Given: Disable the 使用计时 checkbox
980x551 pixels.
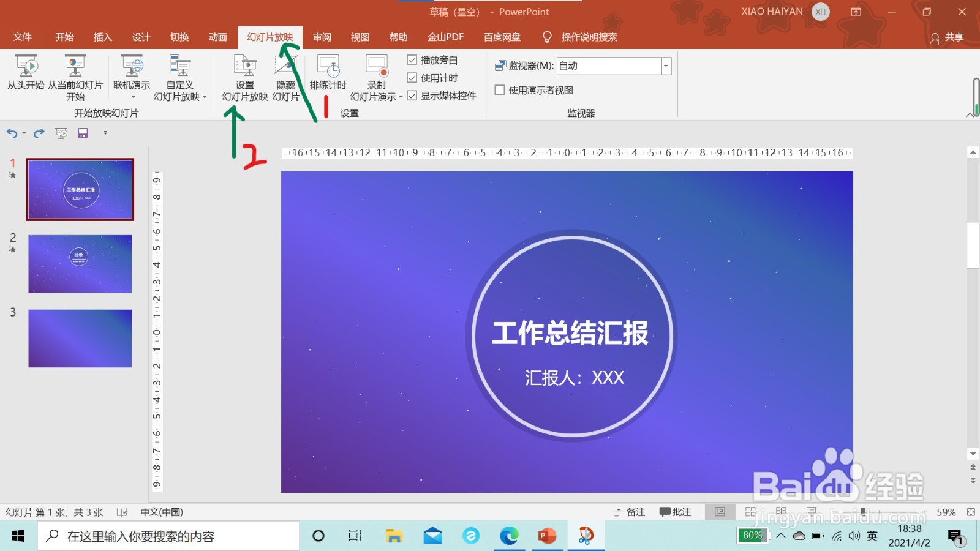Looking at the screenshot, I should tap(412, 78).
